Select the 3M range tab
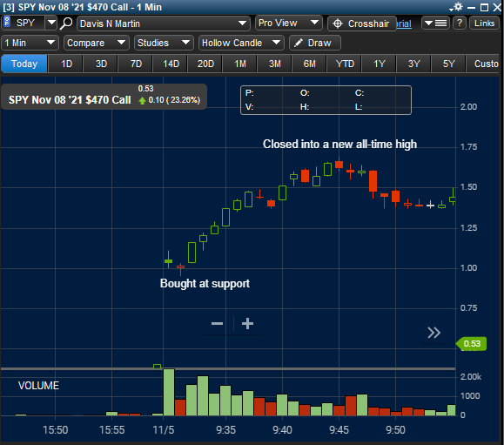Image resolution: width=504 pixels, height=445 pixels. click(275, 64)
